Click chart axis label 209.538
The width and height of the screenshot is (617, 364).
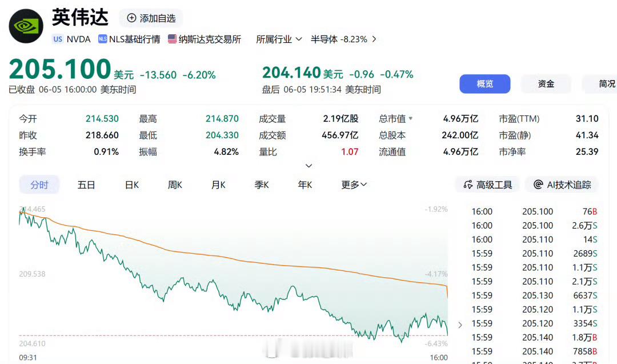32,274
